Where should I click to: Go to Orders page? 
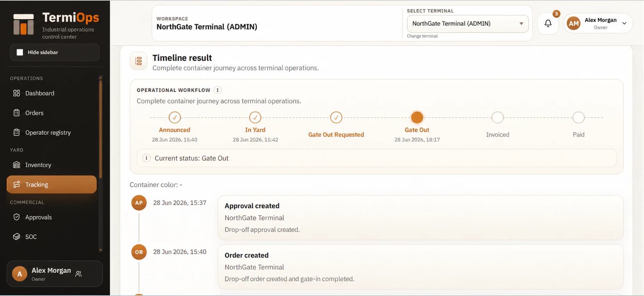(x=52, y=113)
